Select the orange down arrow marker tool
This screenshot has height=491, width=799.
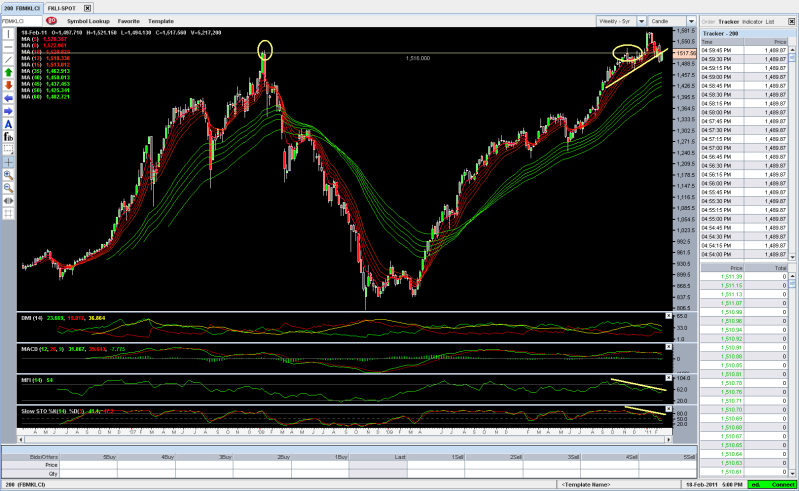point(8,86)
